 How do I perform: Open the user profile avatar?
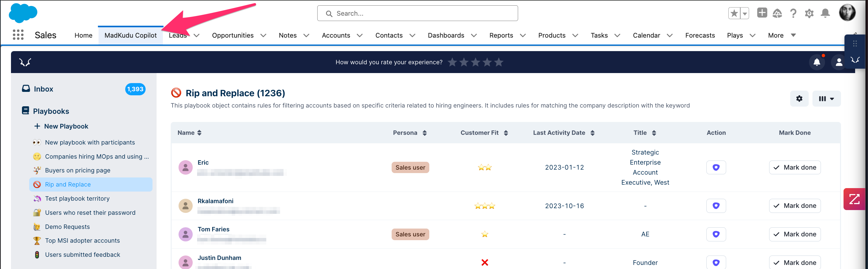click(847, 13)
